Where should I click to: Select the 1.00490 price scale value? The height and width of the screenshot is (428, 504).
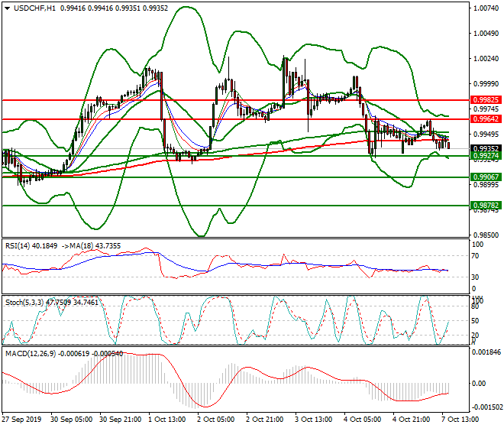click(x=486, y=34)
